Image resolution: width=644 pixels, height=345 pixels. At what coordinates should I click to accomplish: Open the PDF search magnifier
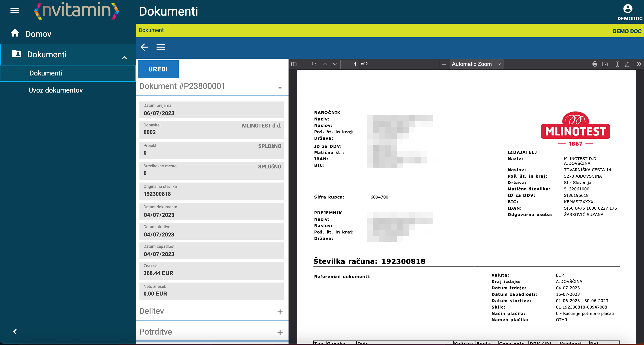(x=314, y=64)
